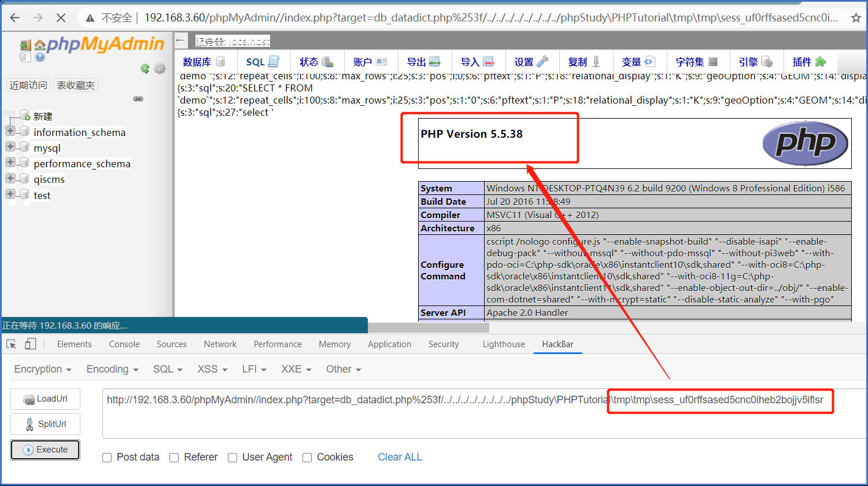Click the mysql database cylinder icon
This screenshot has width=868, height=486.
24,148
